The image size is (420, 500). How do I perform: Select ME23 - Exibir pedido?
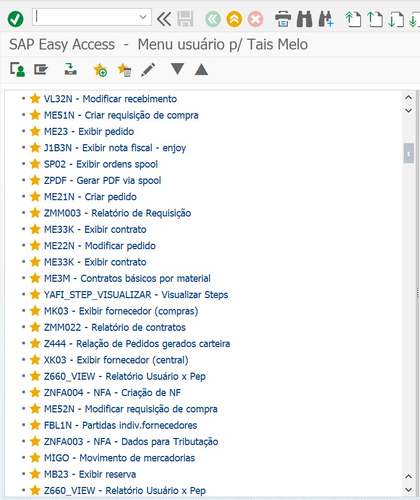[89, 131]
